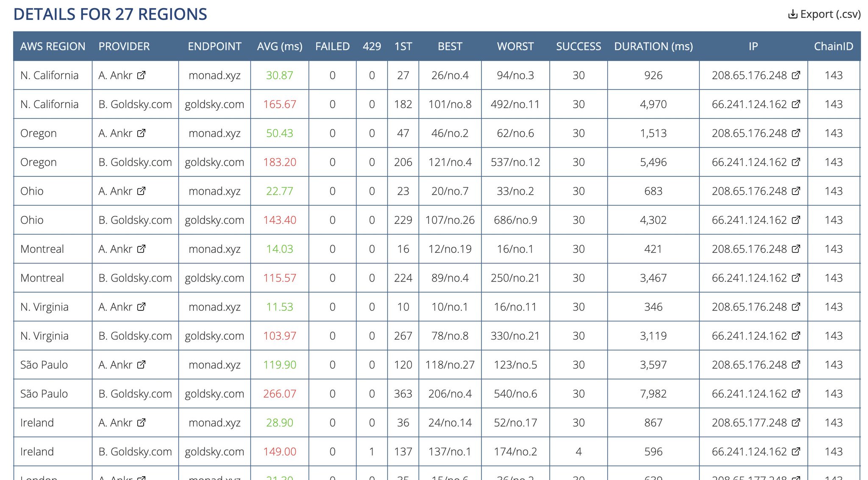
Task: Open the external link icon for IP in the Ireland Ankr row
Action: [796, 422]
